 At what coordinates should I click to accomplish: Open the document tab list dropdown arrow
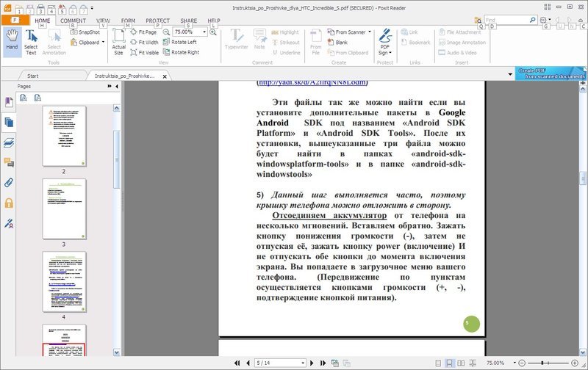(510, 74)
